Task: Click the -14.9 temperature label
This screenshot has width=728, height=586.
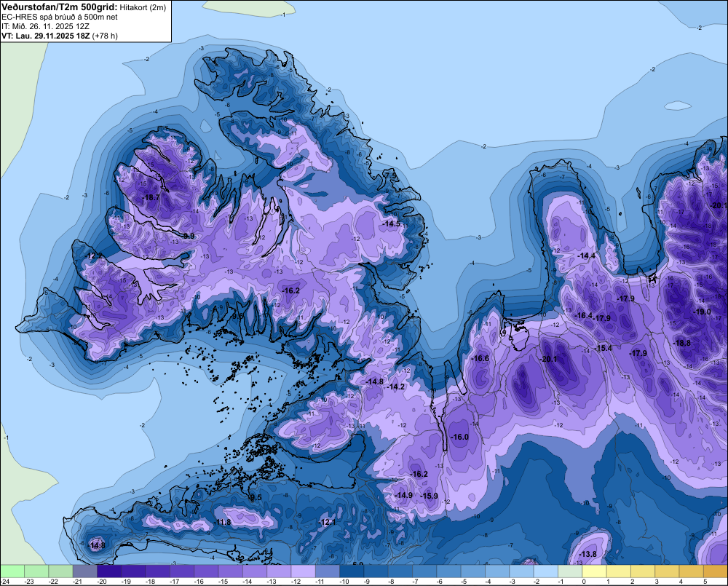Action: tap(403, 496)
